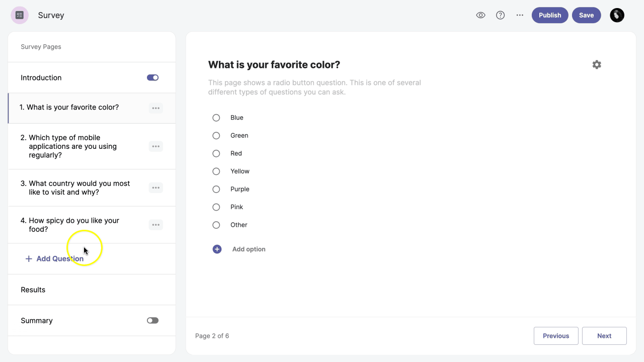The height and width of the screenshot is (362, 644).
Task: Open the user profile avatar
Action: [617, 15]
